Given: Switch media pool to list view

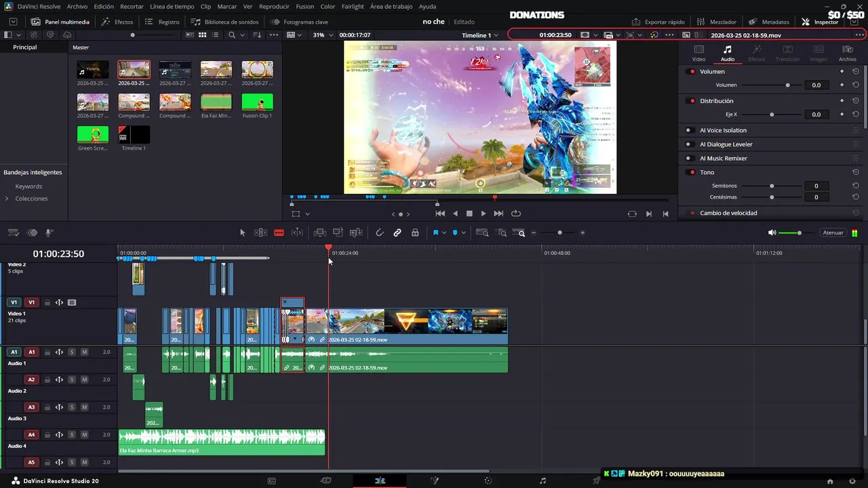Looking at the screenshot, I should point(216,35).
